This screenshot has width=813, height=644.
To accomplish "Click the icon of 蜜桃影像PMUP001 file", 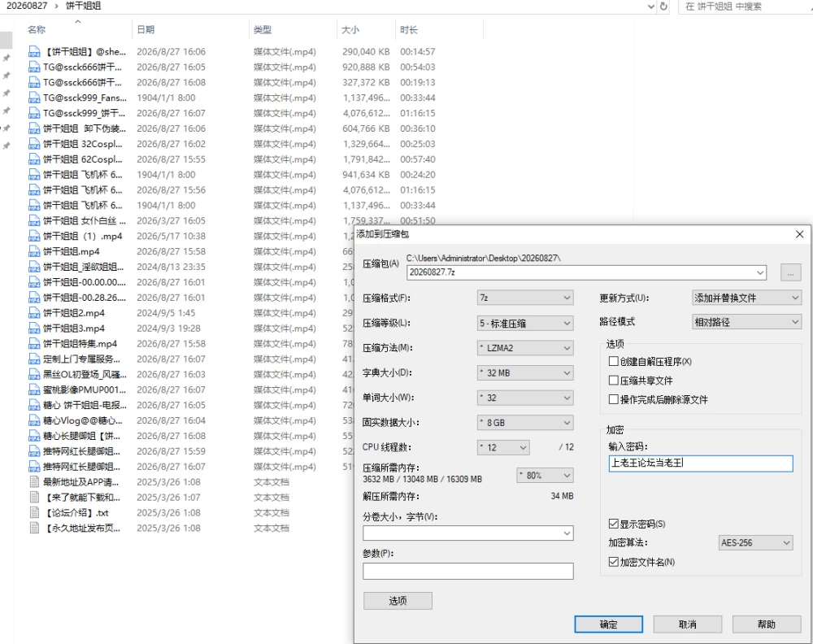I will (34, 390).
